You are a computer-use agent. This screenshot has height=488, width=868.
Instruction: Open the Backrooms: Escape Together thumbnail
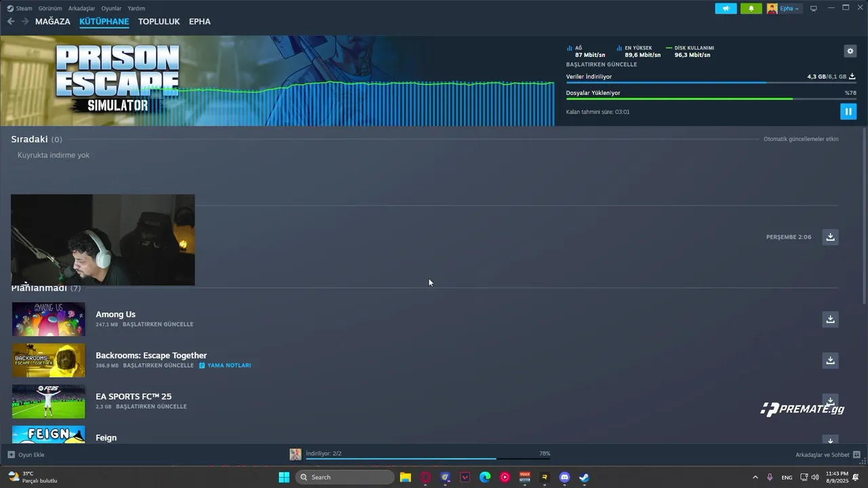click(49, 361)
